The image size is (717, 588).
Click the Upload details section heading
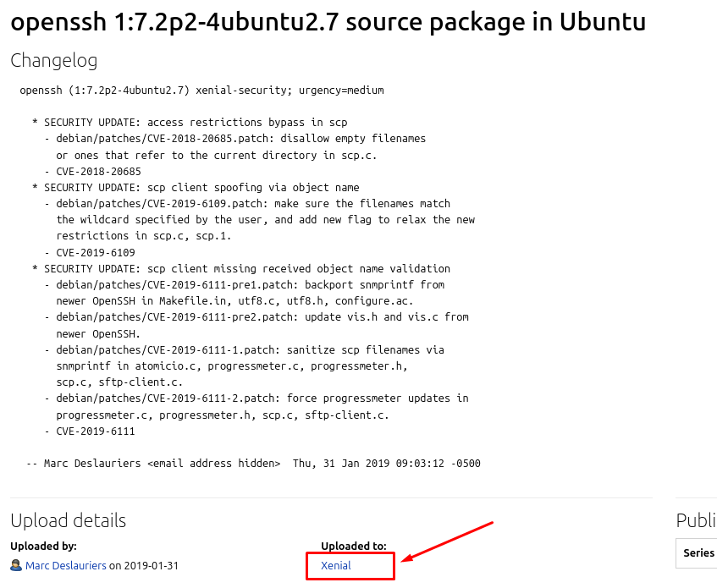click(68, 520)
